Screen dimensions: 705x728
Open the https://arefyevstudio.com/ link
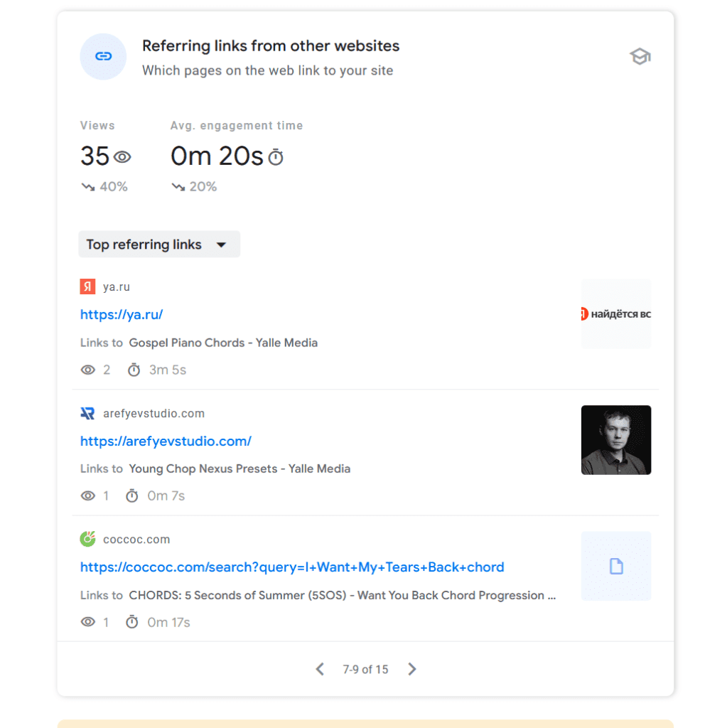[166, 441]
